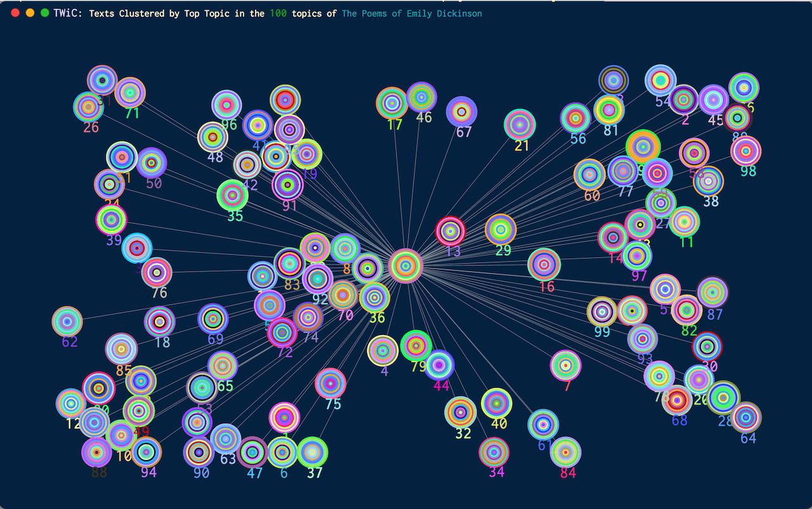Select topic cluster circle labeled 35
The width and height of the screenshot is (812, 509).
232,195
